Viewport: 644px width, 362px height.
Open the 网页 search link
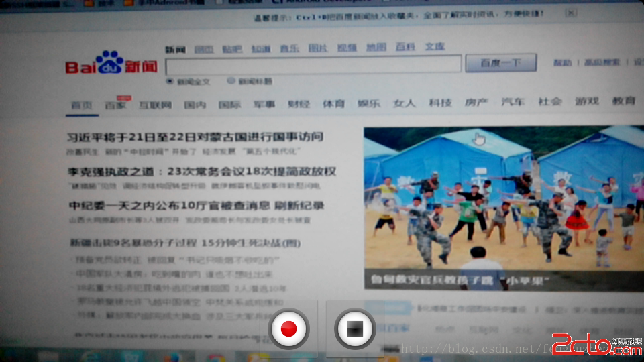(204, 50)
